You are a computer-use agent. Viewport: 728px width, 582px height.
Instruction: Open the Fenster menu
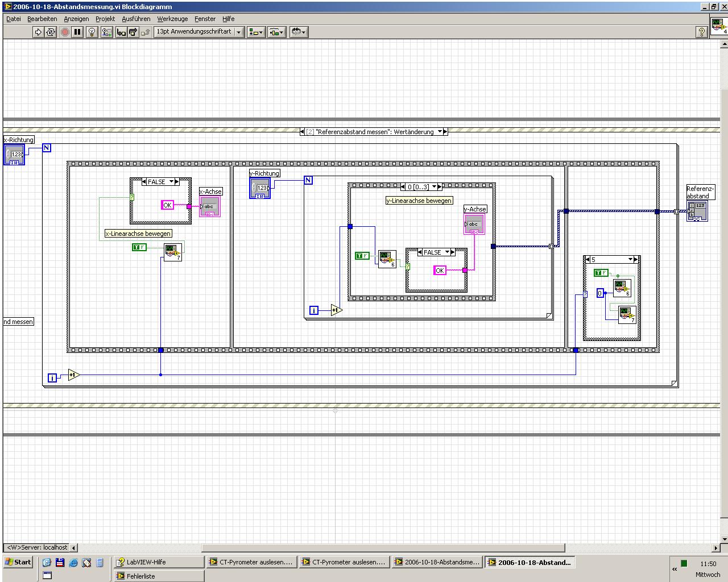pos(205,19)
